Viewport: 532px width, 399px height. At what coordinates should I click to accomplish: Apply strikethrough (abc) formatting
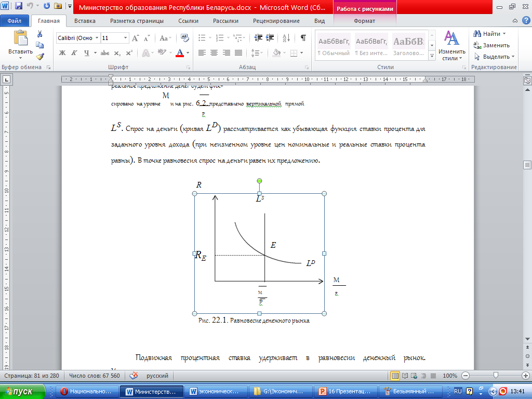coord(105,53)
